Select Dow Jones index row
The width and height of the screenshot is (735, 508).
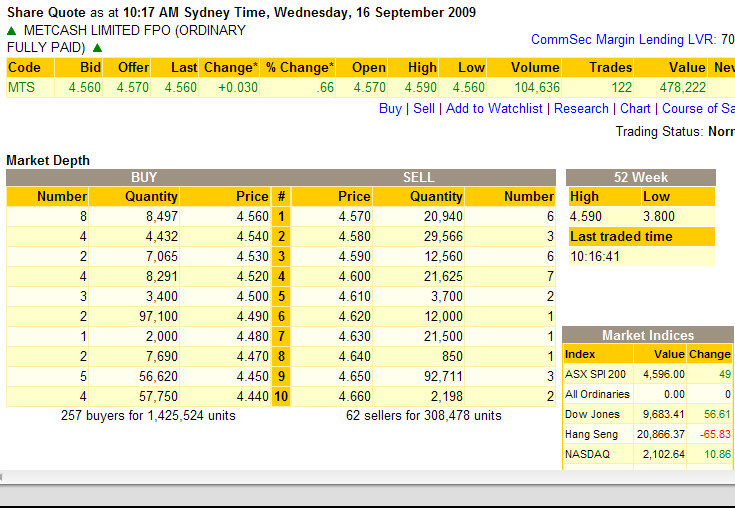pyautogui.click(x=648, y=414)
